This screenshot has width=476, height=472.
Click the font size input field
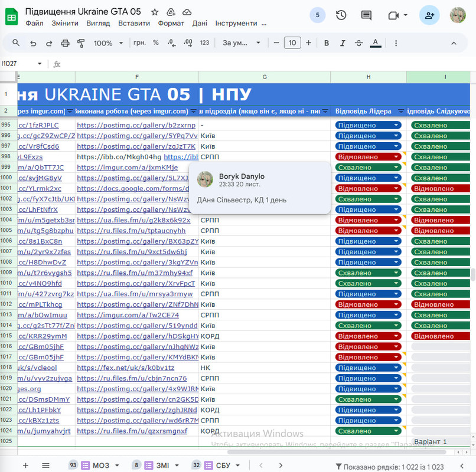(292, 42)
